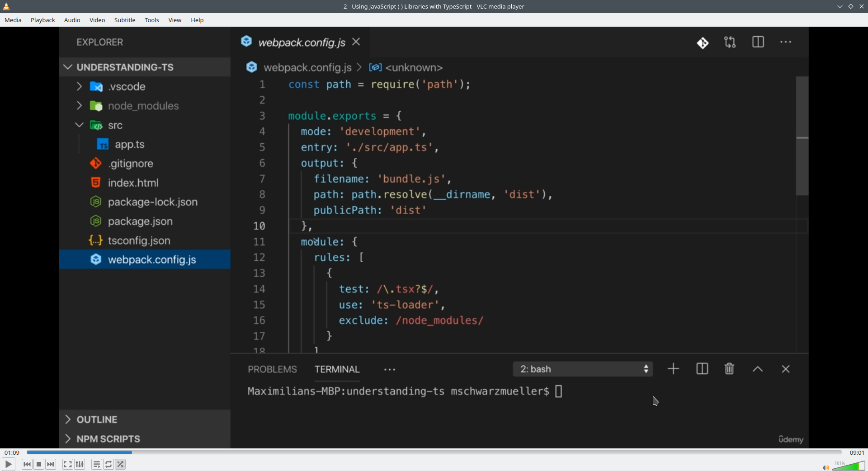
Task: Show more panel tabs ellipsis
Action: click(390, 370)
